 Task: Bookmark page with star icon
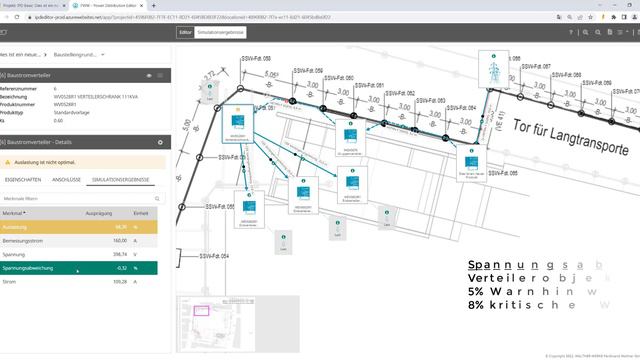590,17
